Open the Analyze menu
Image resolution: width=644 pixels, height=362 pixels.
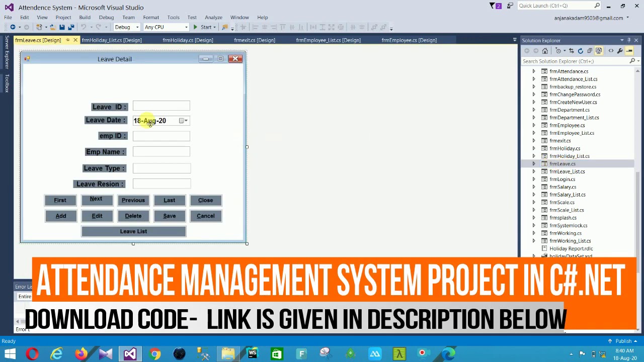coord(213,17)
